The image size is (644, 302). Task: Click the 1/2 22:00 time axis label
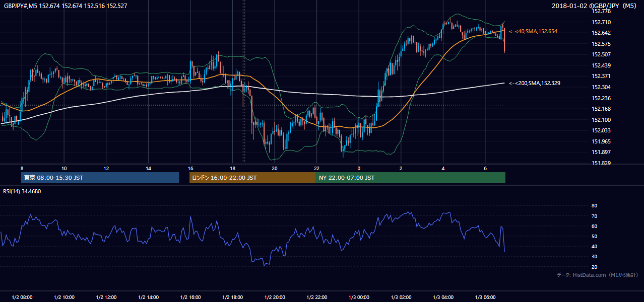316,297
